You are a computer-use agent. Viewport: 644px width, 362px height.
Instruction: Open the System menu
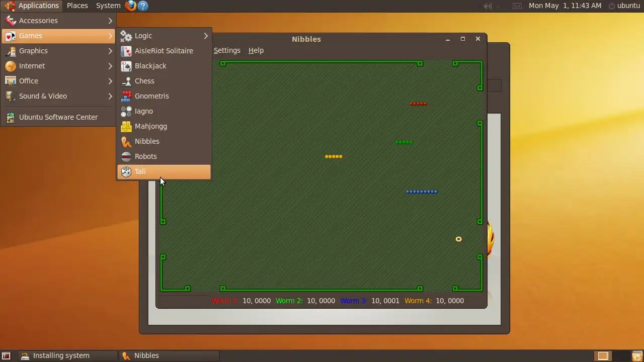(108, 6)
